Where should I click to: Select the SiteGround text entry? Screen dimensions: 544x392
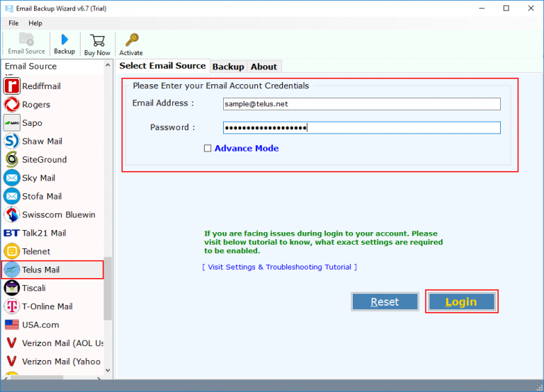click(45, 159)
